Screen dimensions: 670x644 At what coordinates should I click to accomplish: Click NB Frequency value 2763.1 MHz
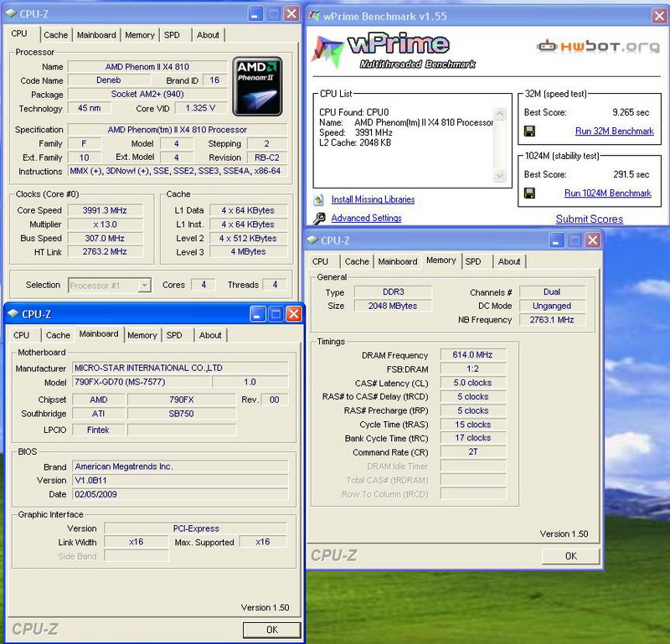[552, 320]
